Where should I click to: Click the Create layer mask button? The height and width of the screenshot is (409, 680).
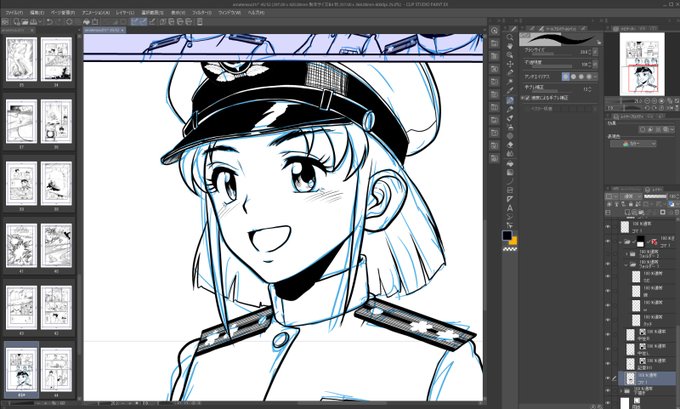tap(663, 212)
